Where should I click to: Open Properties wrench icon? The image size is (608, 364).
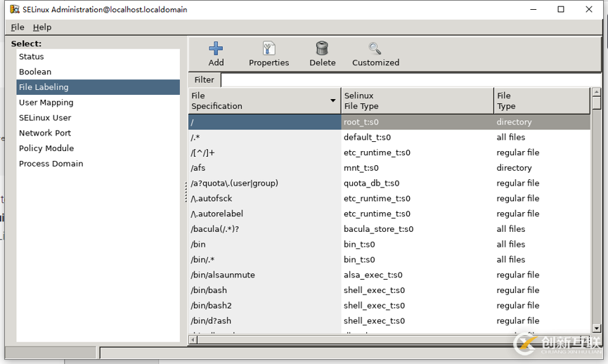269,48
